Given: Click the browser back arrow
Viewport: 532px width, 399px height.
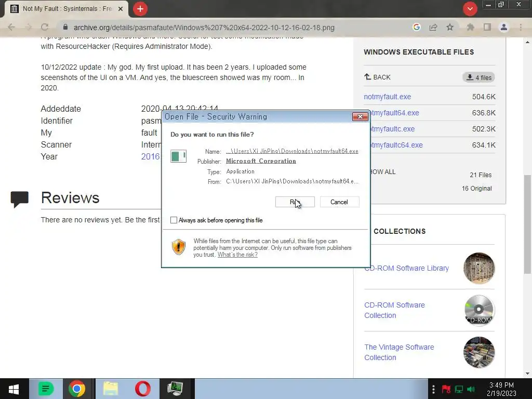Looking at the screenshot, I should (11, 27).
